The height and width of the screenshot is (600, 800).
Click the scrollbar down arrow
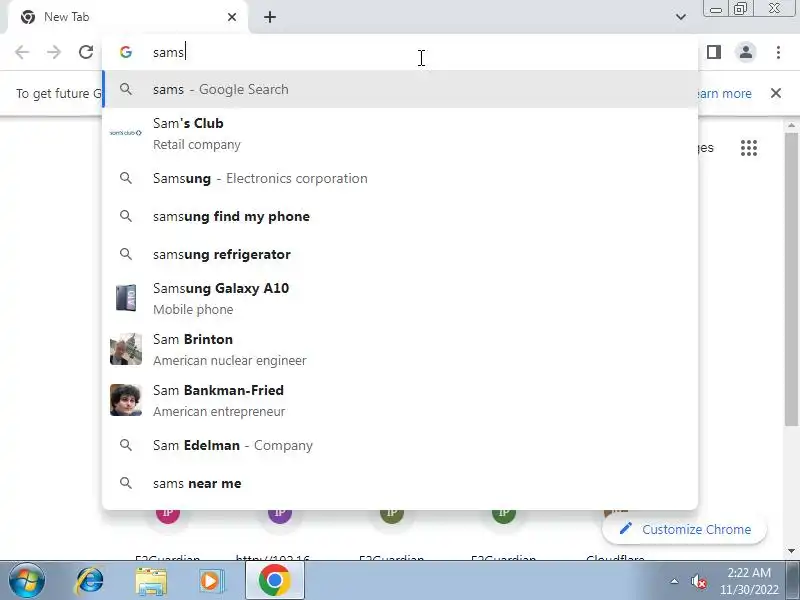coord(791,551)
